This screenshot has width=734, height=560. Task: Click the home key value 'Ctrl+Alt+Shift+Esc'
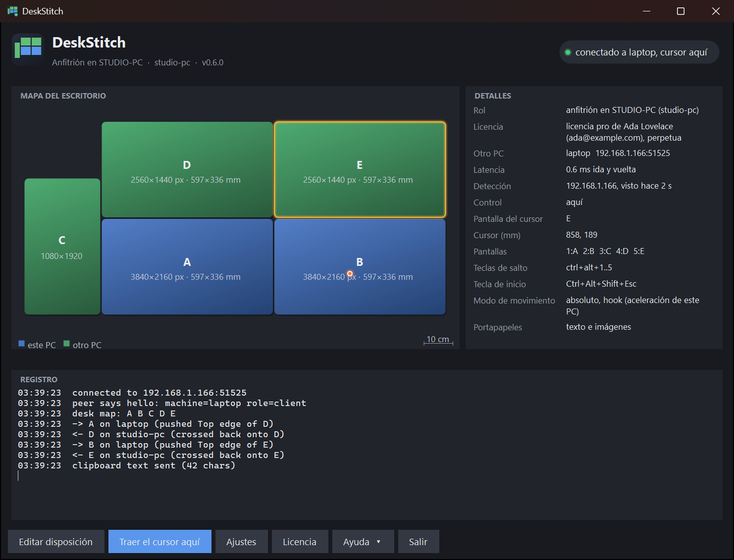(601, 284)
